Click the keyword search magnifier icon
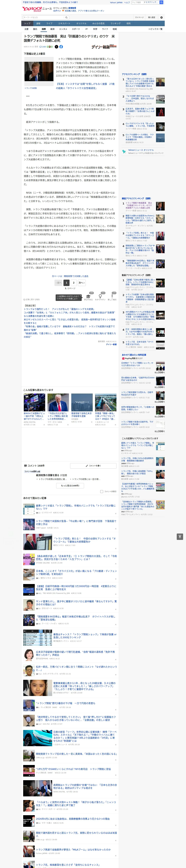This screenshot has height=868, width=186. point(66,18)
